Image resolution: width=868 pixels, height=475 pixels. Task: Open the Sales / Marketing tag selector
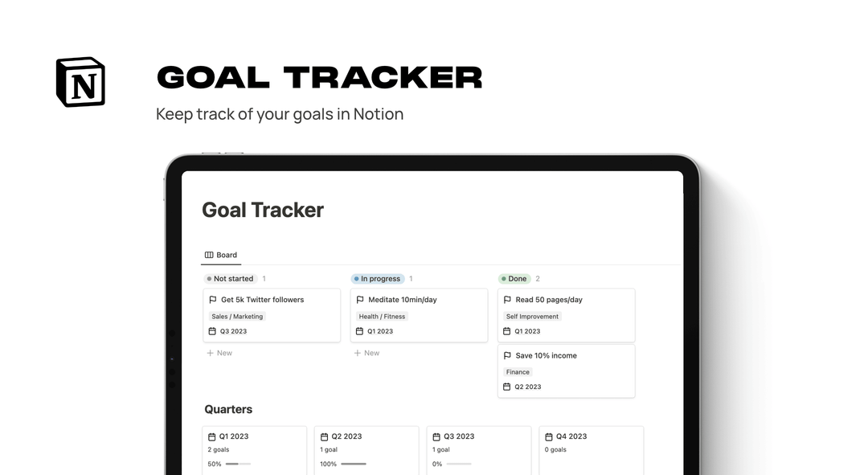pyautogui.click(x=236, y=316)
